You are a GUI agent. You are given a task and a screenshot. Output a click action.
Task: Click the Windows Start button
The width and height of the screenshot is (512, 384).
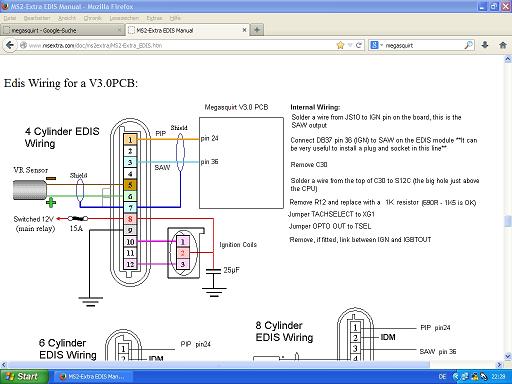pos(24,377)
